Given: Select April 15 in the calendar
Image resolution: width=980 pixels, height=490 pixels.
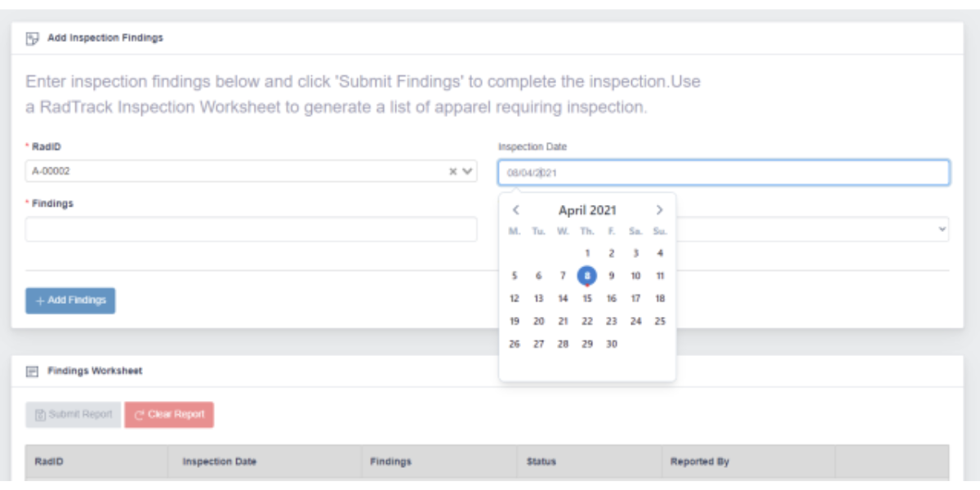Looking at the screenshot, I should [587, 299].
